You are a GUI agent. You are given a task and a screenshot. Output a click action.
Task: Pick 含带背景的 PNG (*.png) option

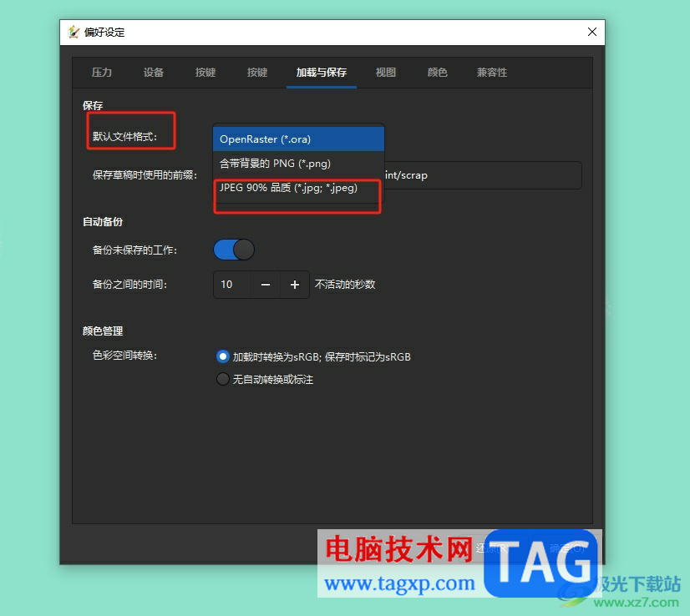click(298, 164)
